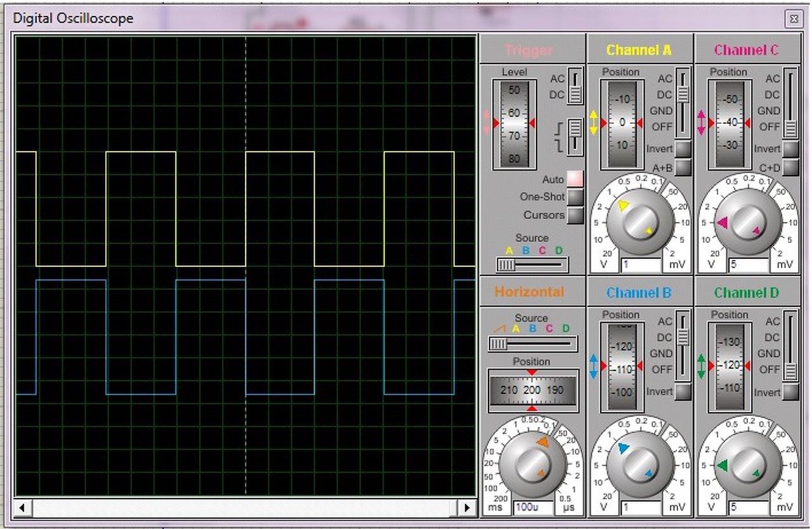Click the Channel A volts-per-division knob
Image resolution: width=812 pixels, height=529 pixels.
click(639, 222)
